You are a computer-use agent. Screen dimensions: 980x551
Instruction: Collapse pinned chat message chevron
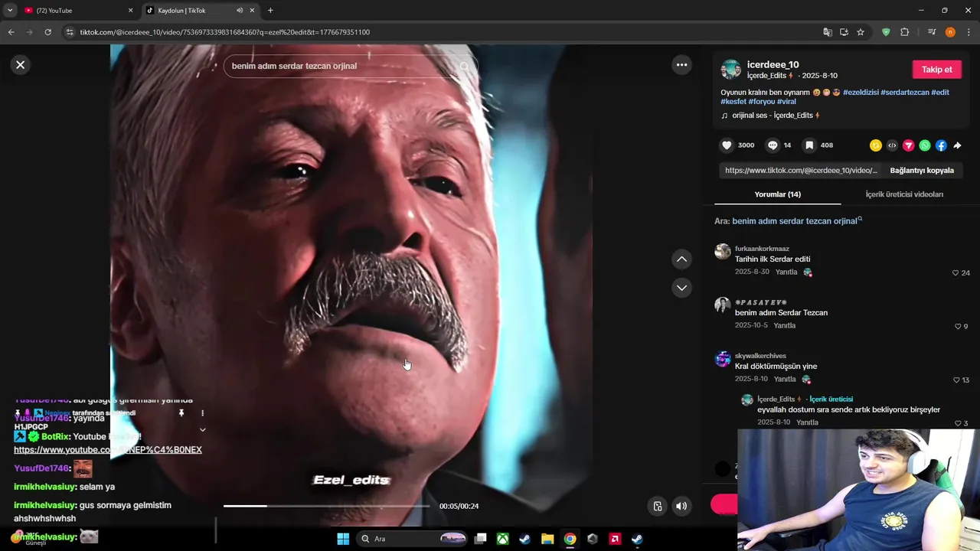tap(202, 430)
